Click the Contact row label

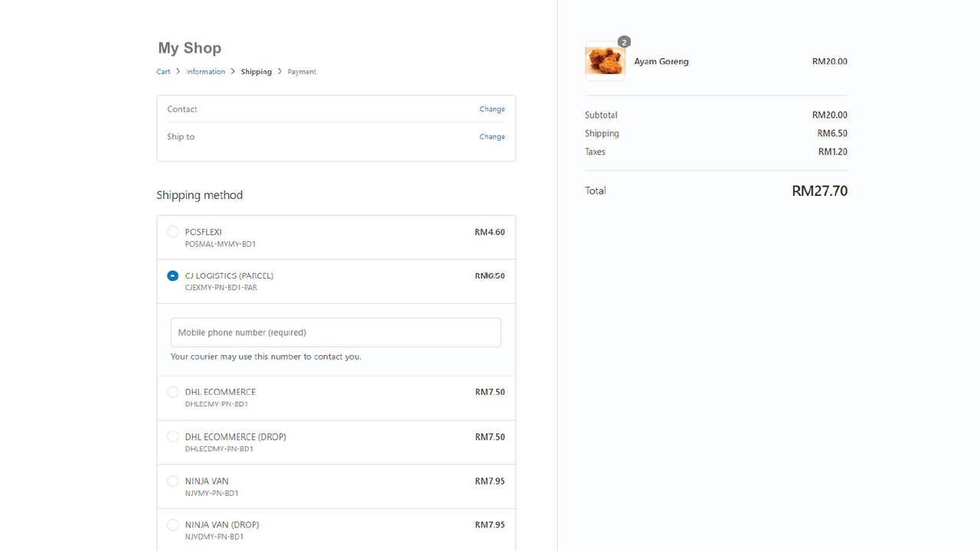[x=182, y=109]
